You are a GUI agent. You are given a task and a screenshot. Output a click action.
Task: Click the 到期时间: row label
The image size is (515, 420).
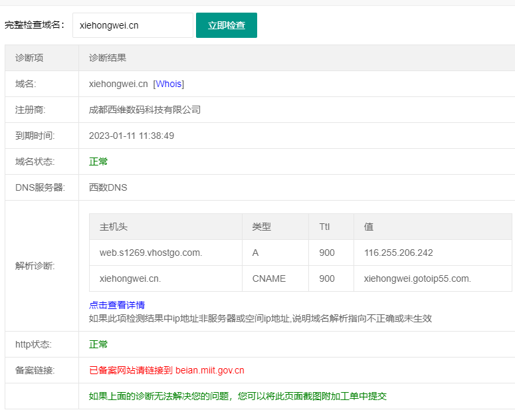point(35,136)
